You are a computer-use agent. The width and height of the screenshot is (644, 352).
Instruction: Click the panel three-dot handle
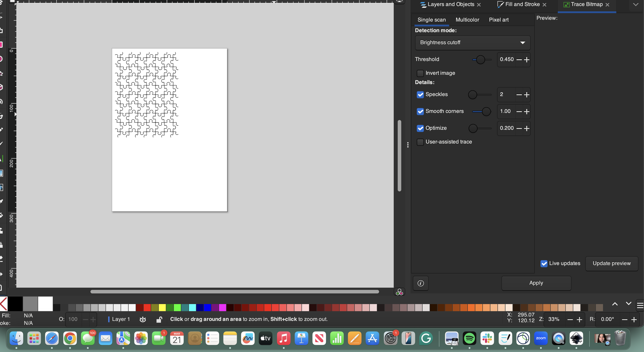408,145
